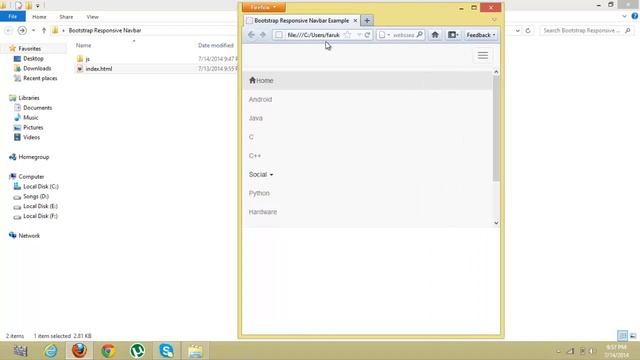Open the Python nav link
The width and height of the screenshot is (640, 360).
(259, 193)
